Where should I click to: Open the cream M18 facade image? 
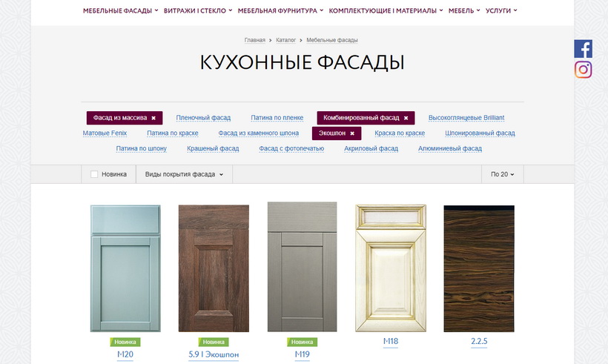click(391, 268)
